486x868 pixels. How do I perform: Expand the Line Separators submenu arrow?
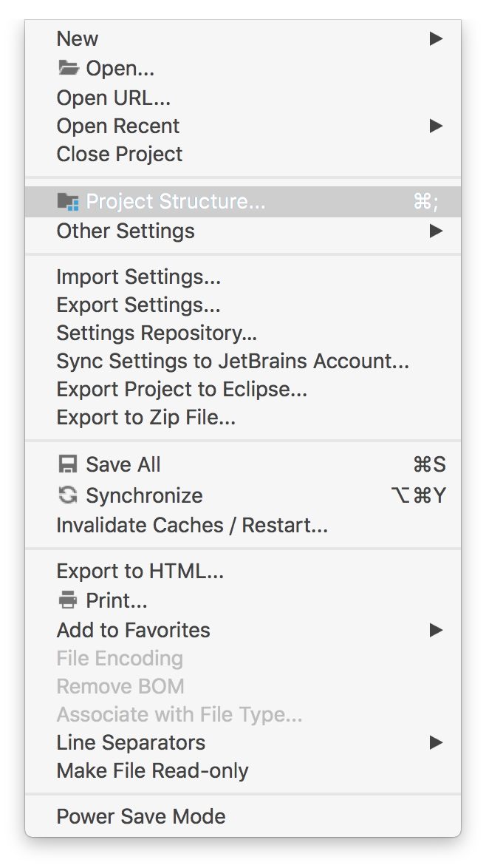(x=437, y=742)
